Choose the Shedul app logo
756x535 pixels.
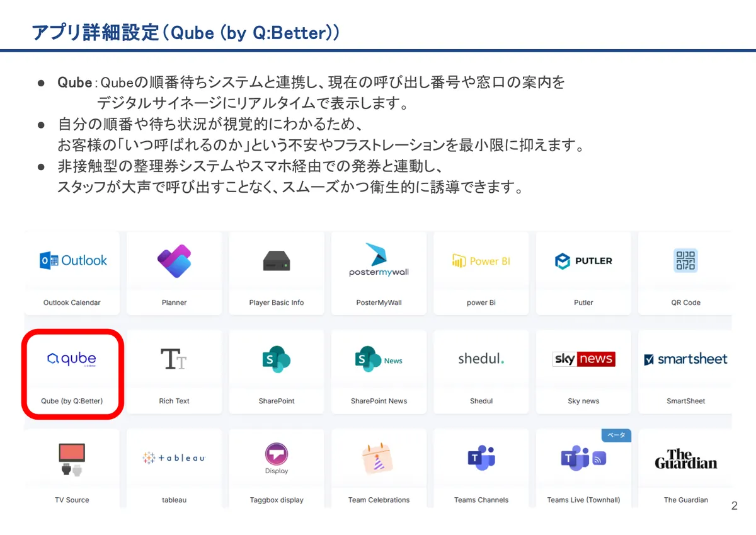[x=481, y=359]
